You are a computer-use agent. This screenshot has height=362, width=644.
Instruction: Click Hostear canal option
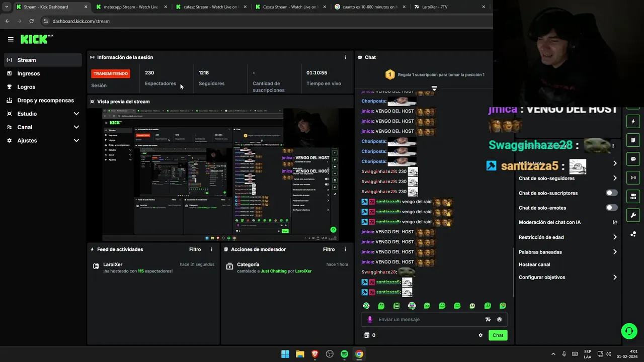point(534,264)
